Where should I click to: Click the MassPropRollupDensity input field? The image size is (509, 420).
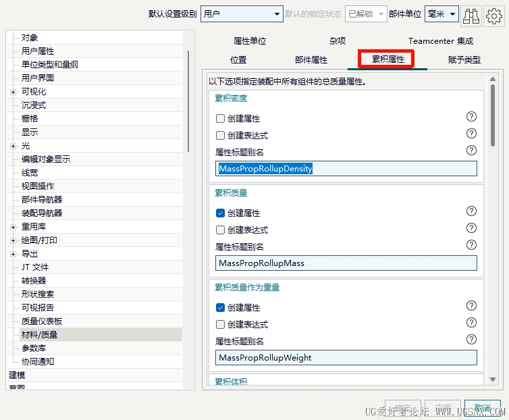pos(346,169)
